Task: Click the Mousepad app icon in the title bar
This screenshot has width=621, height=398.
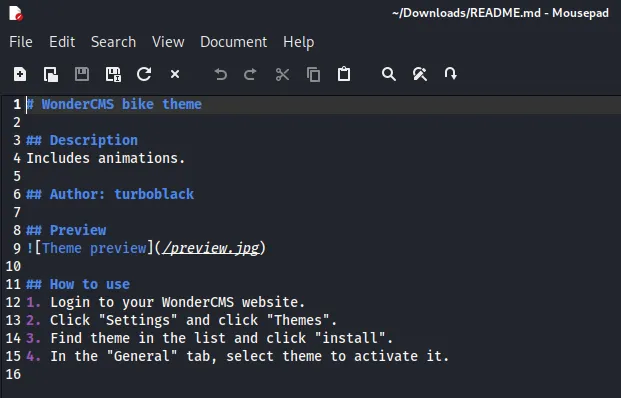Action: (16, 13)
